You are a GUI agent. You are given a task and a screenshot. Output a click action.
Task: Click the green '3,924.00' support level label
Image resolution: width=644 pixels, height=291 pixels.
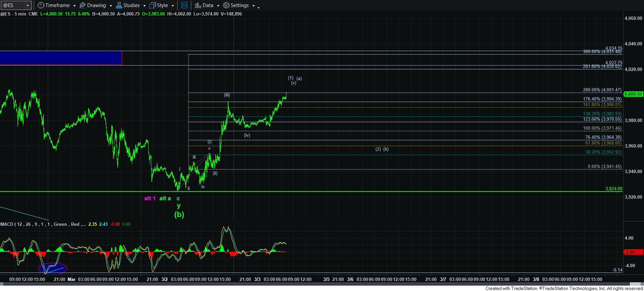(x=614, y=189)
